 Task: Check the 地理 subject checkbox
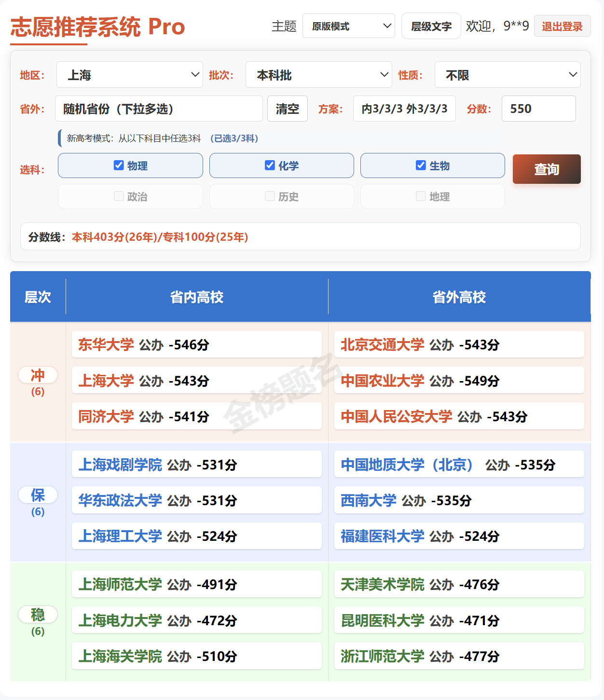click(421, 196)
